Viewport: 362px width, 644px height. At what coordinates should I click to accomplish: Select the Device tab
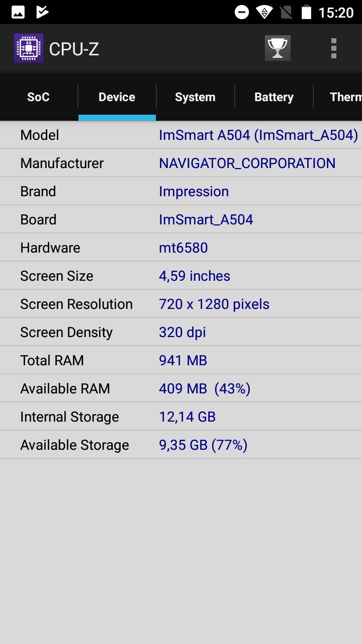point(117,97)
